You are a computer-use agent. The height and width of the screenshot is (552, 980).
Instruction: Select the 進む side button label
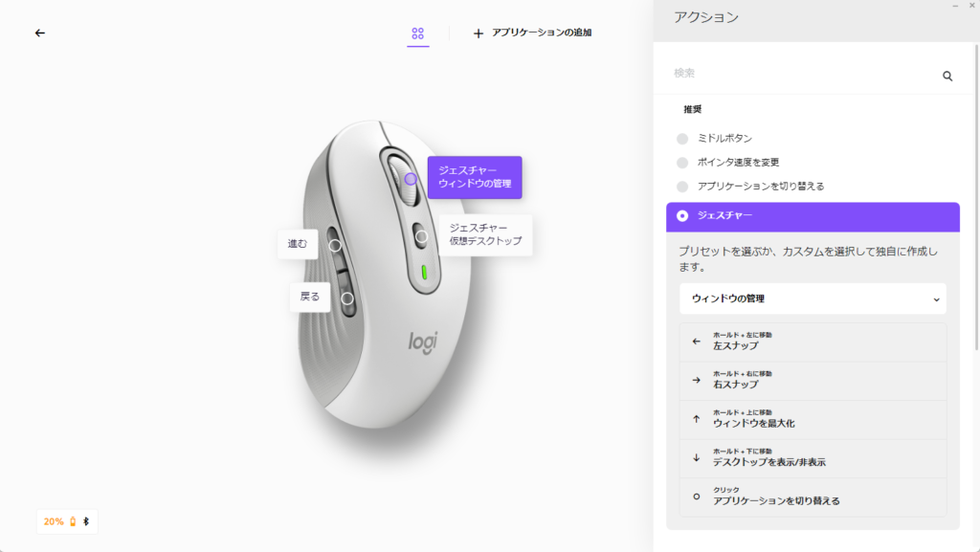[x=298, y=244]
